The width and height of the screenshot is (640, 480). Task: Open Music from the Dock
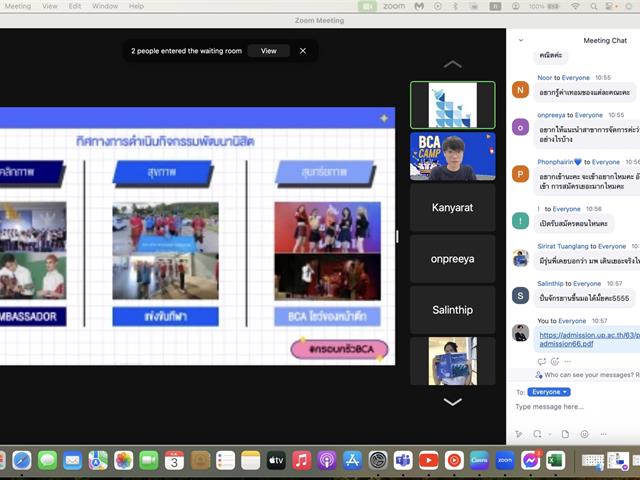(x=302, y=461)
